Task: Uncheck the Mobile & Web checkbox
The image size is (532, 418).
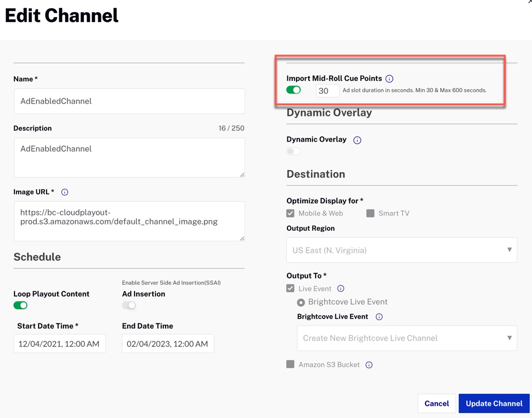Action: pyautogui.click(x=291, y=213)
